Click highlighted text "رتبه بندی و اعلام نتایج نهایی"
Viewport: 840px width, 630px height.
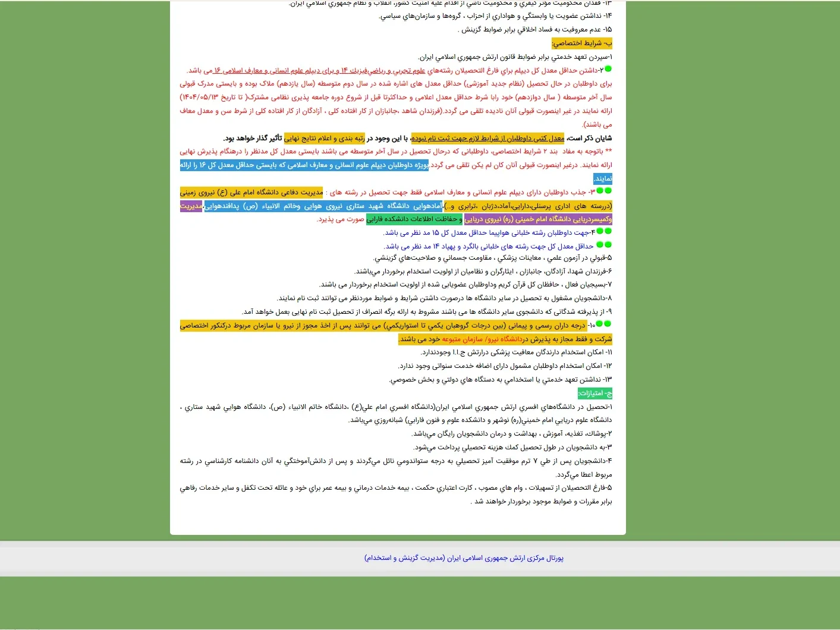click(325, 138)
